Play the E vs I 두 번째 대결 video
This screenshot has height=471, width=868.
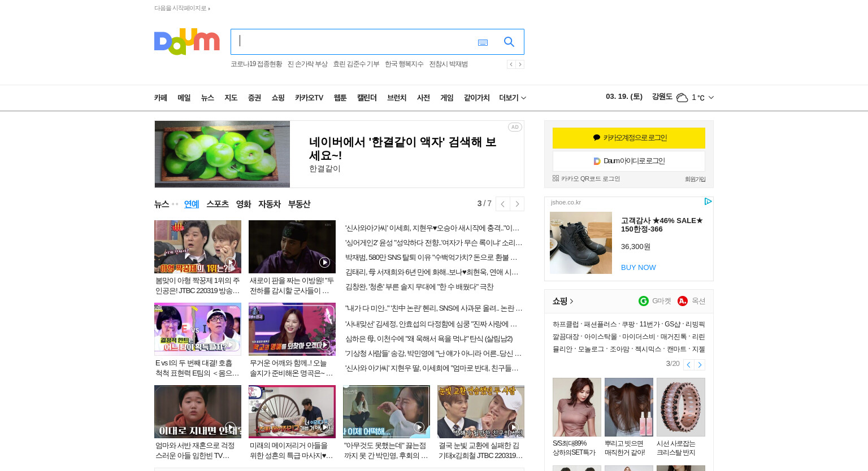(x=198, y=329)
